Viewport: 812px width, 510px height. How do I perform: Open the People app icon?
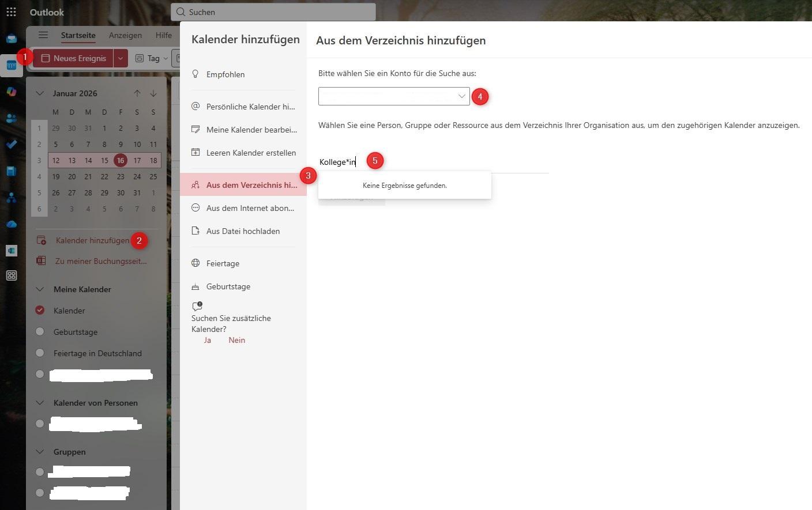pyautogui.click(x=12, y=118)
